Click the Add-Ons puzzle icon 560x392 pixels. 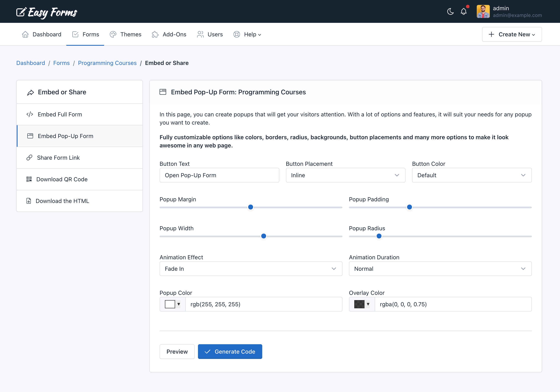click(155, 34)
